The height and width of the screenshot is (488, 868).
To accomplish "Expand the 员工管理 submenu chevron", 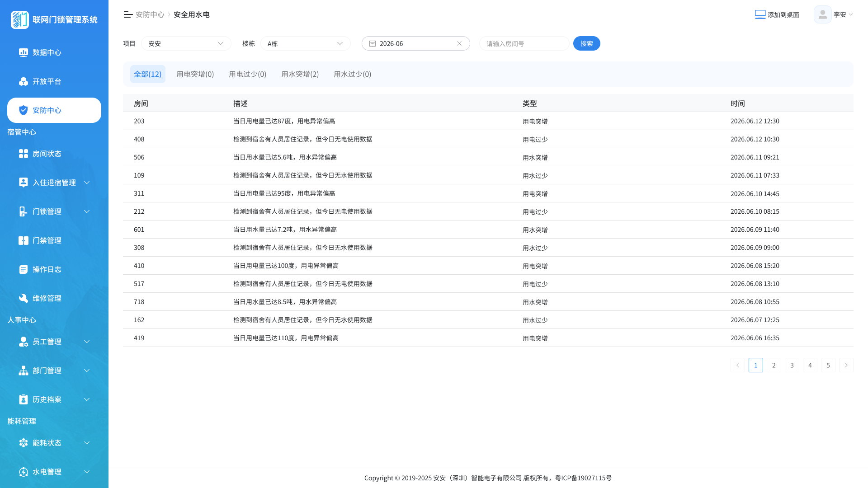I will 87,342.
